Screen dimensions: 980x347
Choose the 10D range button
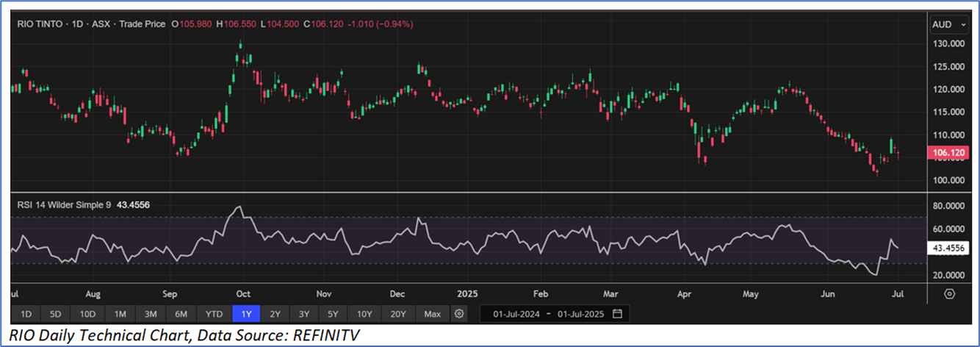pos(87,314)
